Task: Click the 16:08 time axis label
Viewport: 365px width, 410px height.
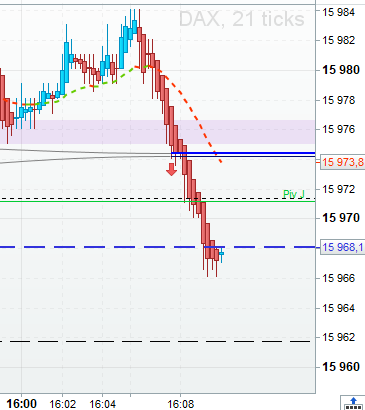Action: (x=181, y=404)
